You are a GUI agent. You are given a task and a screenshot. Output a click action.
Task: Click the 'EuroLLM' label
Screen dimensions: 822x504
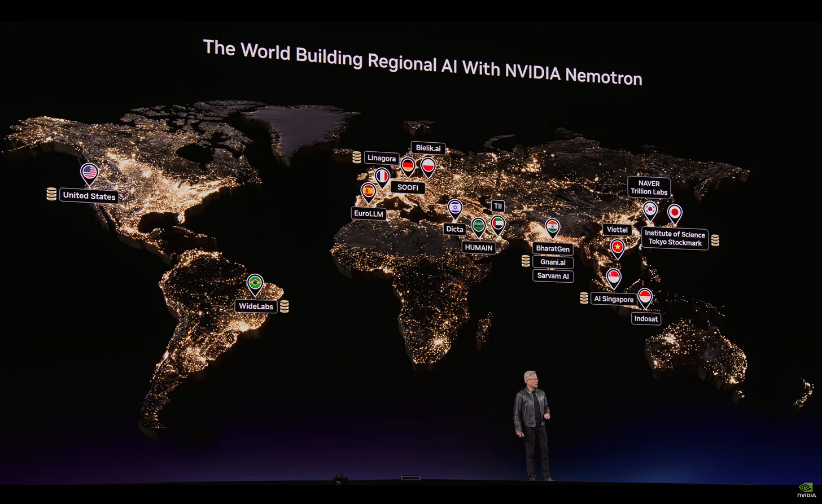click(x=369, y=213)
